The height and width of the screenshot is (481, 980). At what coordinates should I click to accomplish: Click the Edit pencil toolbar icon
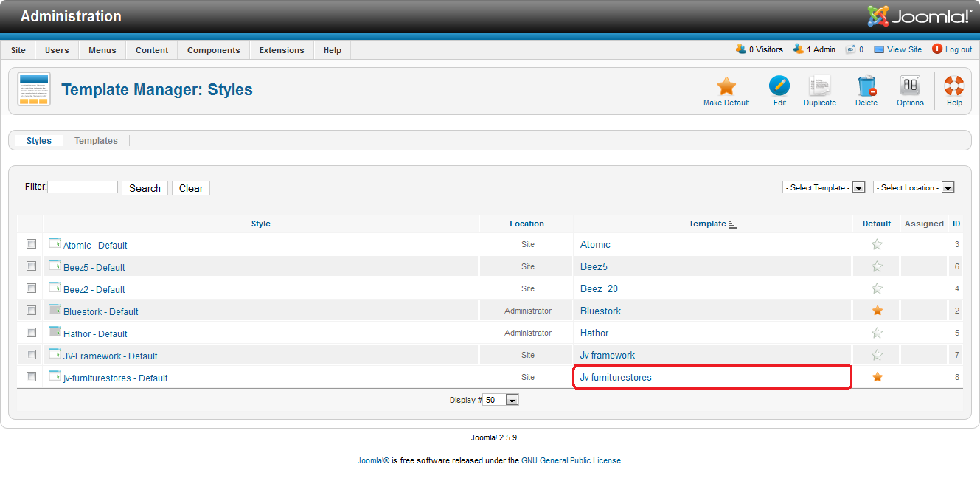779,86
